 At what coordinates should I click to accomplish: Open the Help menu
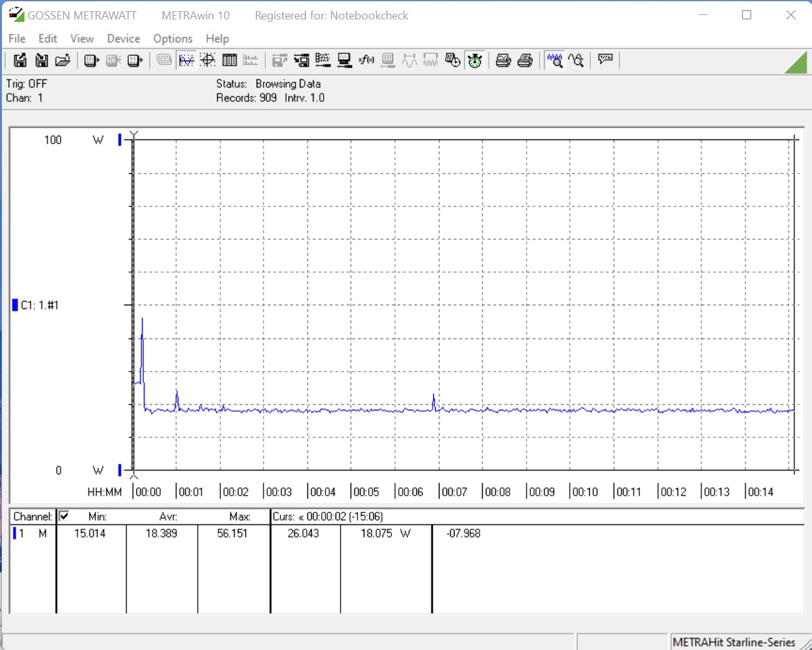[217, 39]
